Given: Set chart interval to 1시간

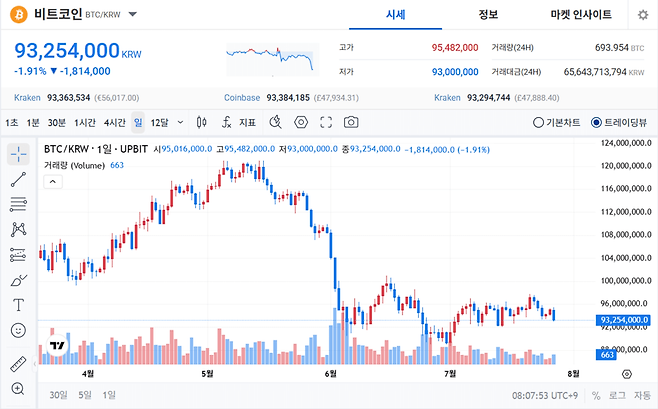Looking at the screenshot, I should coord(85,122).
